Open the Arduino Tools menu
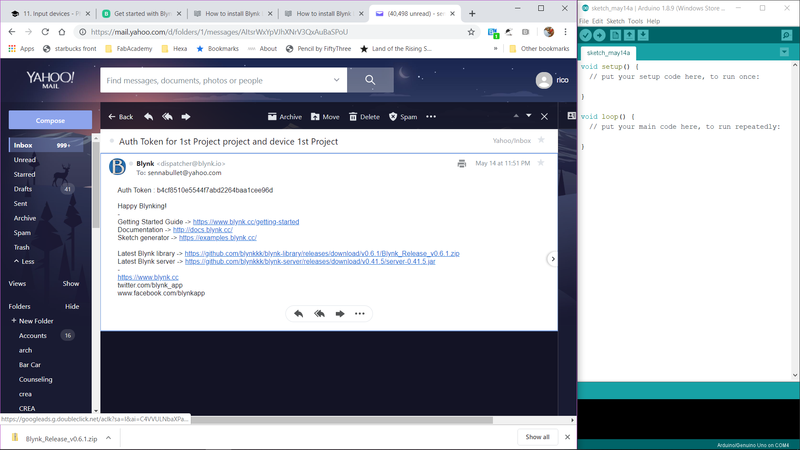800x450 pixels. coord(635,21)
